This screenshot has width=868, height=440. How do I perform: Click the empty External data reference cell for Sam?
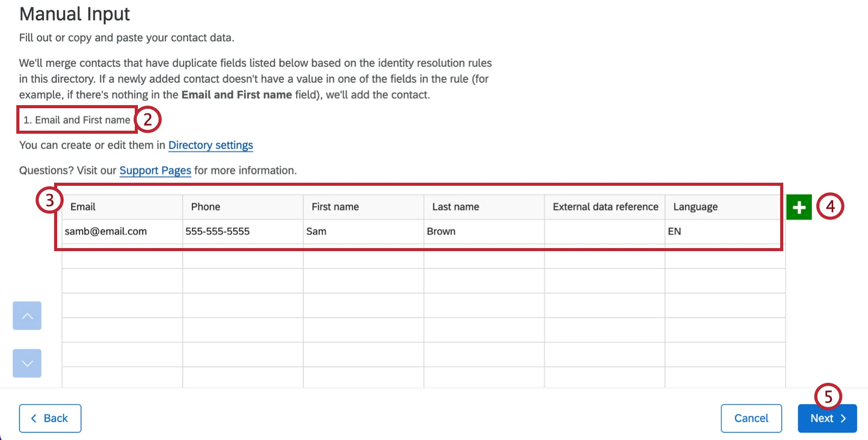click(x=604, y=231)
